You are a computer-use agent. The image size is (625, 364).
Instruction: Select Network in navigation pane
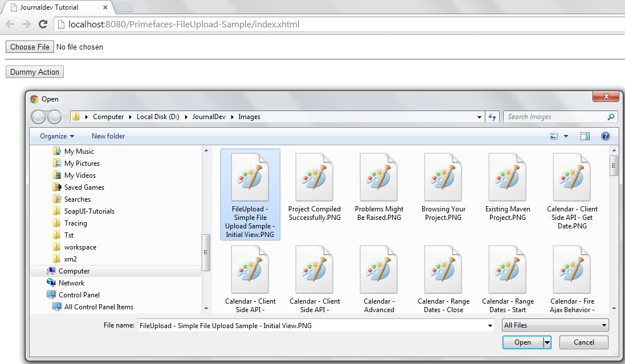coord(71,283)
